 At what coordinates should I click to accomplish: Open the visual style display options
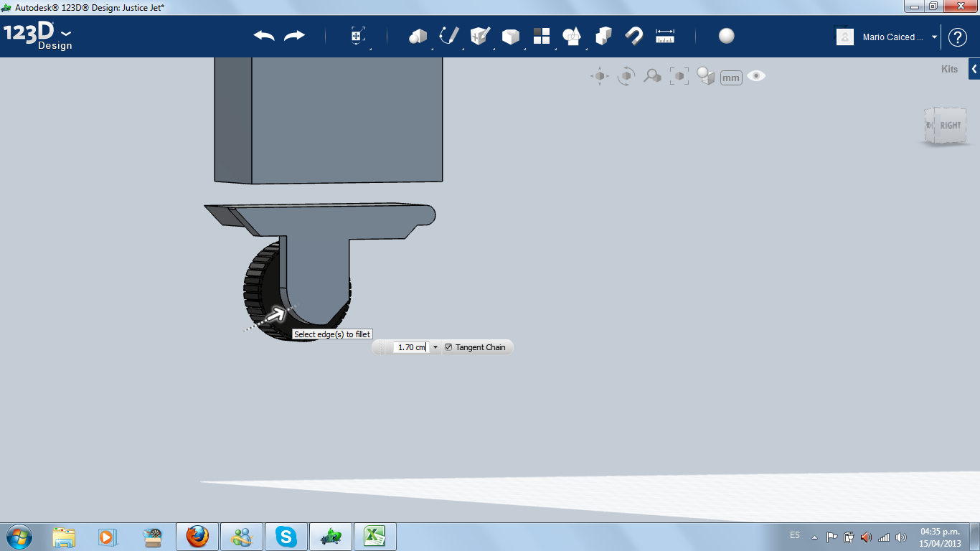706,76
